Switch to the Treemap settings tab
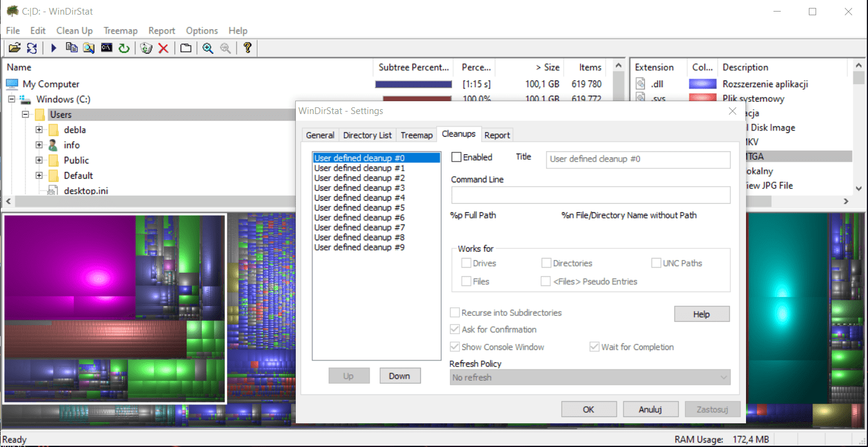Viewport: 868px width, 447px height. coord(417,135)
